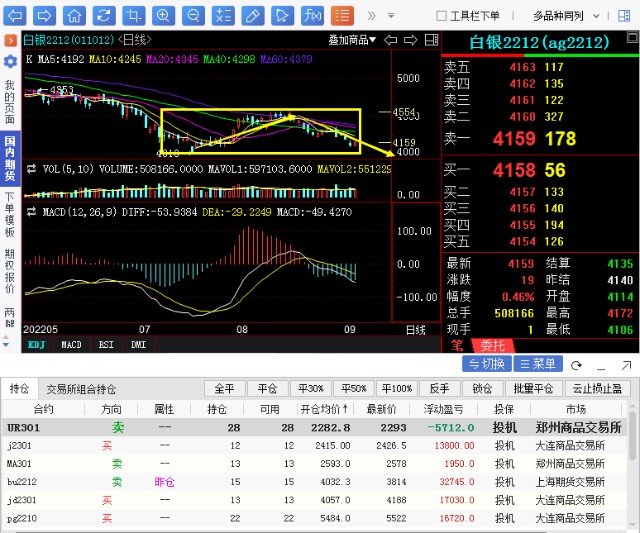Viewport: 640px width, 533px height.
Task: Sort by 开仓均价 column header
Action: (325, 409)
